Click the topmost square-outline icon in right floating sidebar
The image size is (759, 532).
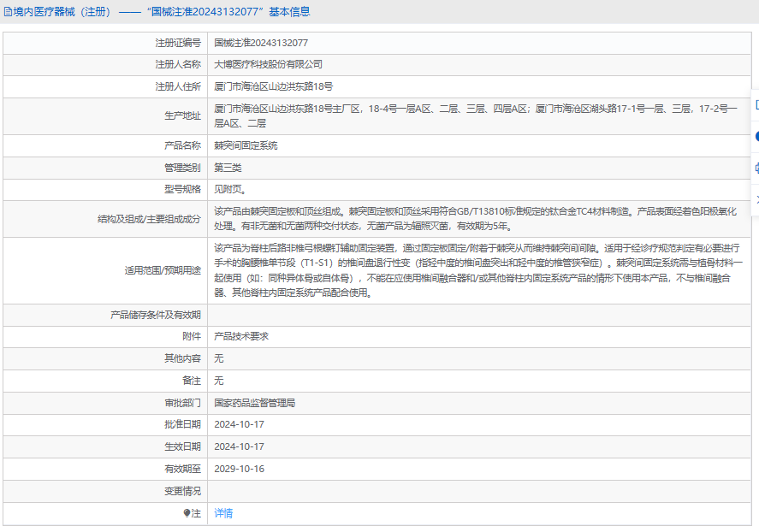coord(756,104)
